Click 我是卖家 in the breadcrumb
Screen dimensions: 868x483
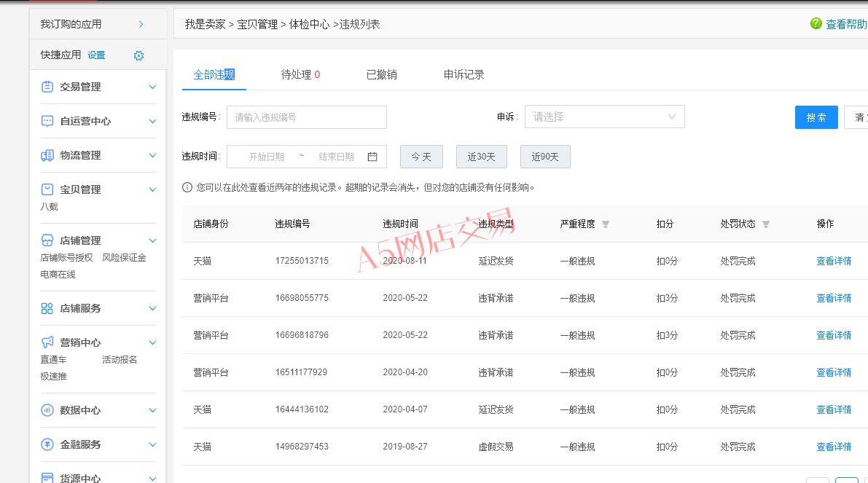coord(206,24)
